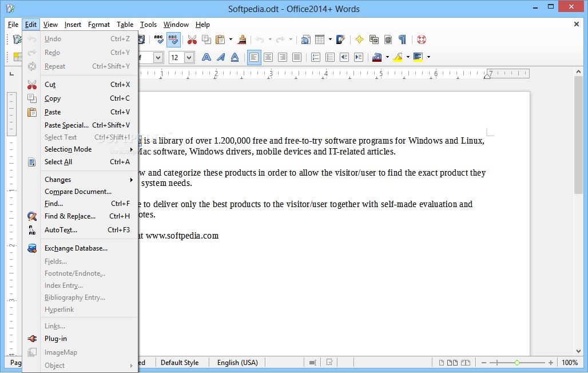Switch to single page view layout
Viewport: 588px width, 373px height.
point(442,363)
